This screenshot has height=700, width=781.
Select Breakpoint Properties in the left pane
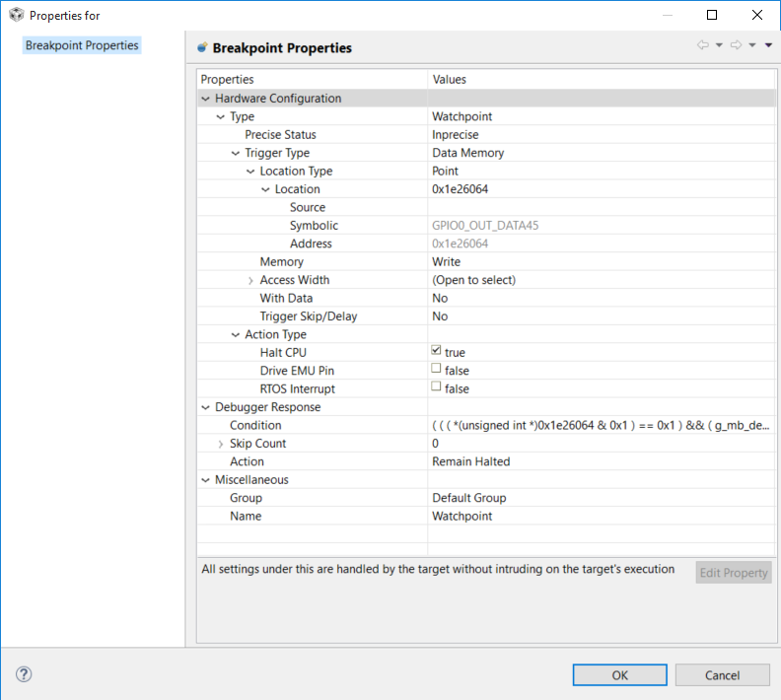point(82,45)
